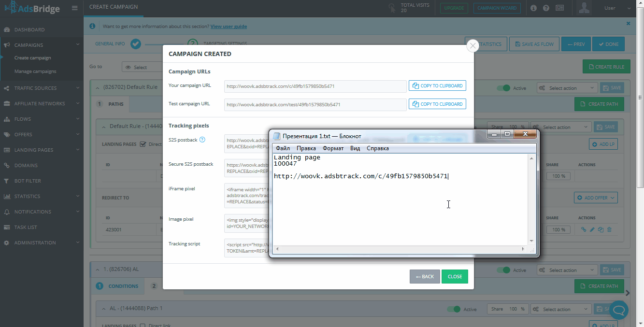Copy your campaign URL to clipboard
The height and width of the screenshot is (327, 644).
point(437,85)
